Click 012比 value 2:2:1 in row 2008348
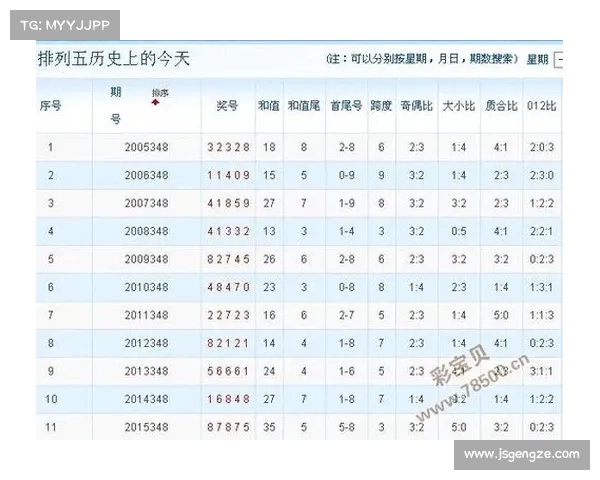Screen dimensions: 600x480 (541, 231)
